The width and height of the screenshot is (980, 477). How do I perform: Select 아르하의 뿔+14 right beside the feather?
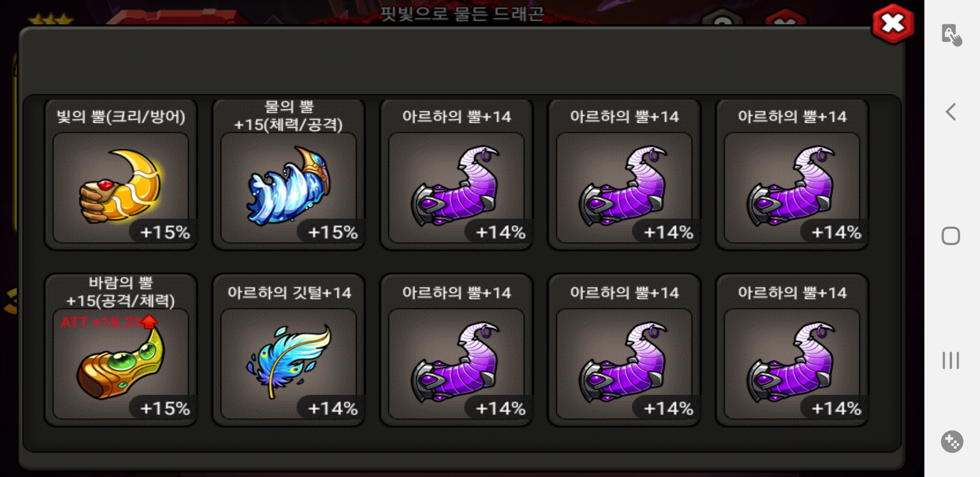point(456,350)
